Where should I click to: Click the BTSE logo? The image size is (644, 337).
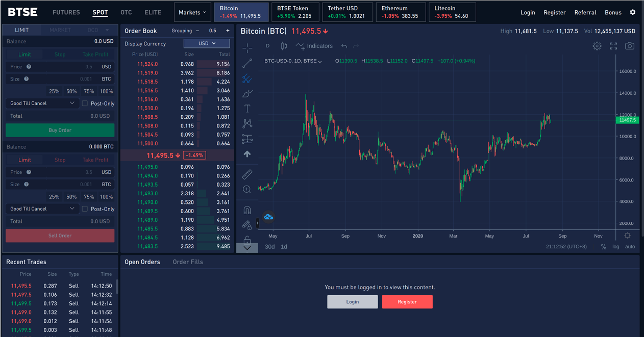tap(23, 12)
